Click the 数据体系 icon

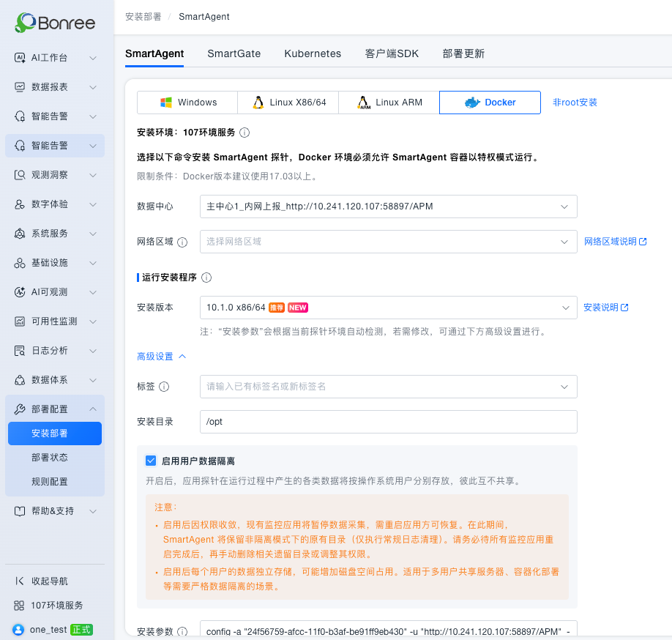pos(20,380)
